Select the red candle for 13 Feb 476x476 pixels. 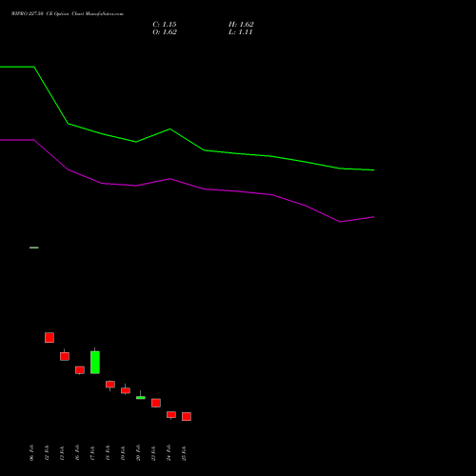click(x=65, y=356)
